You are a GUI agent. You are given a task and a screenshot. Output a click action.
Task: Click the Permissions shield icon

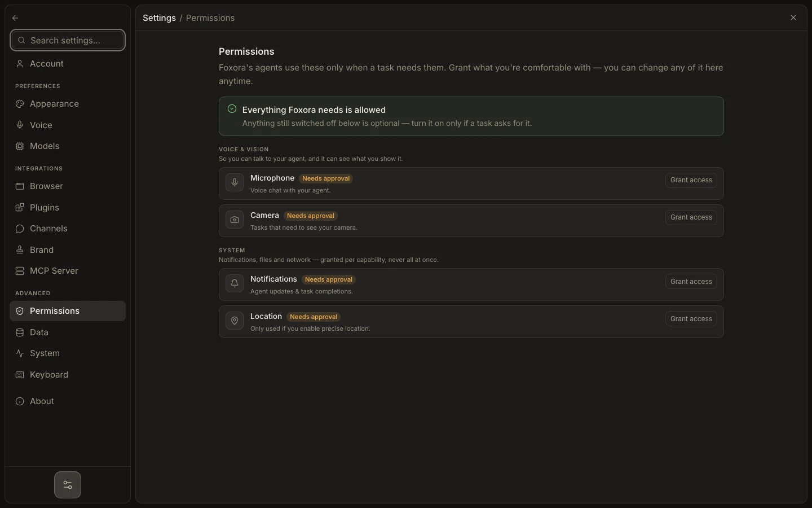20,311
